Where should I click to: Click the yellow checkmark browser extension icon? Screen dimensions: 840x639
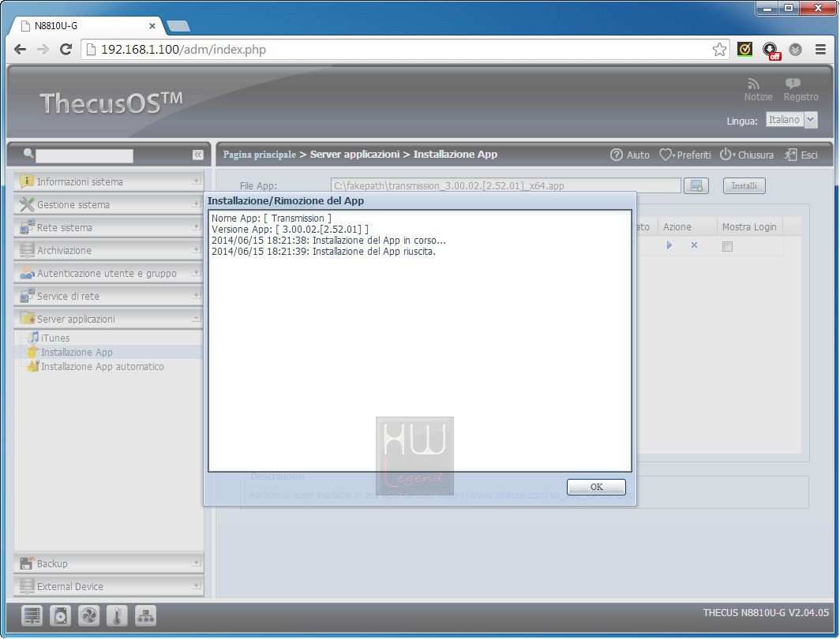point(744,49)
